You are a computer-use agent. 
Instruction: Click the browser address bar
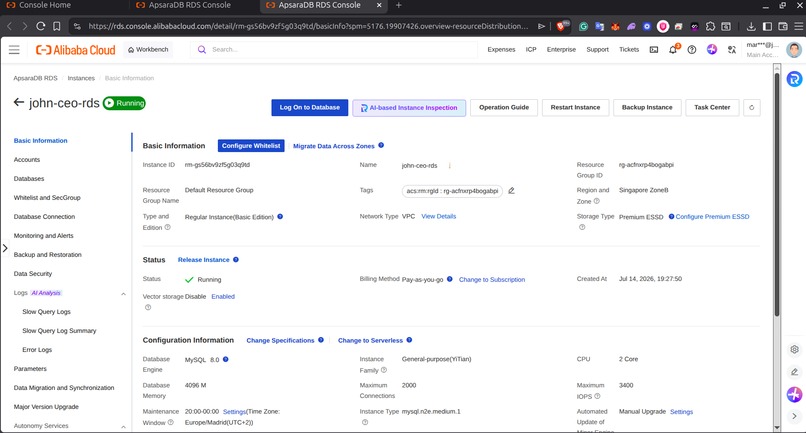pyautogui.click(x=307, y=26)
